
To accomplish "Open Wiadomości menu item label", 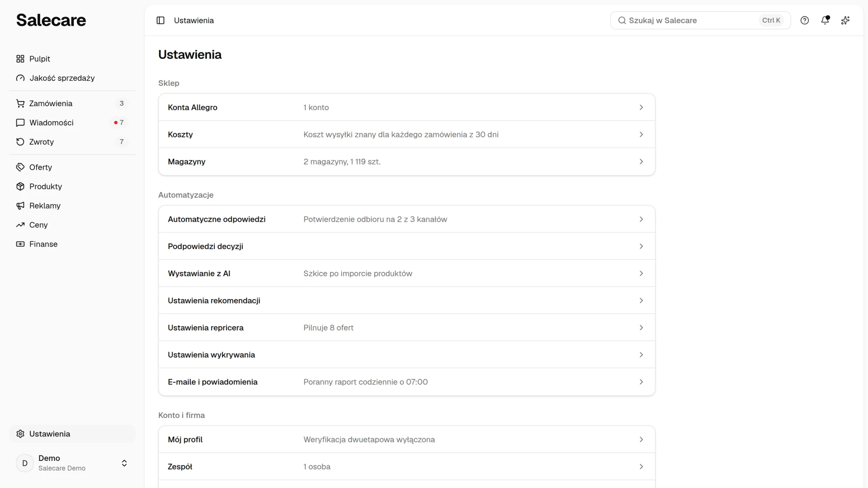I will pyautogui.click(x=51, y=122).
